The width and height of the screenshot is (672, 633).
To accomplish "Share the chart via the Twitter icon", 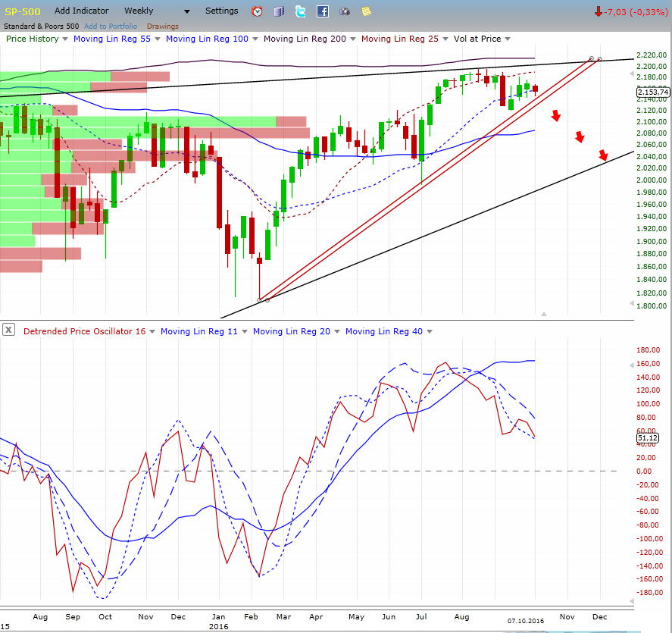I will (x=301, y=11).
